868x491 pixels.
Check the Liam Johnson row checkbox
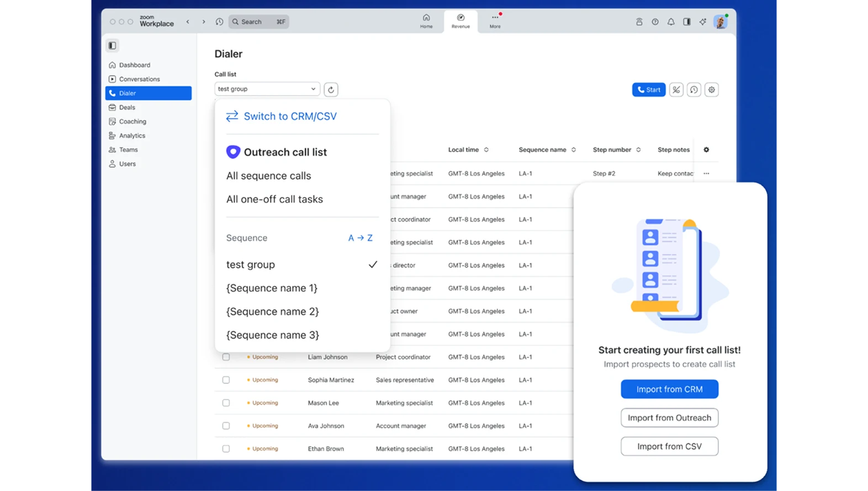[x=226, y=357]
